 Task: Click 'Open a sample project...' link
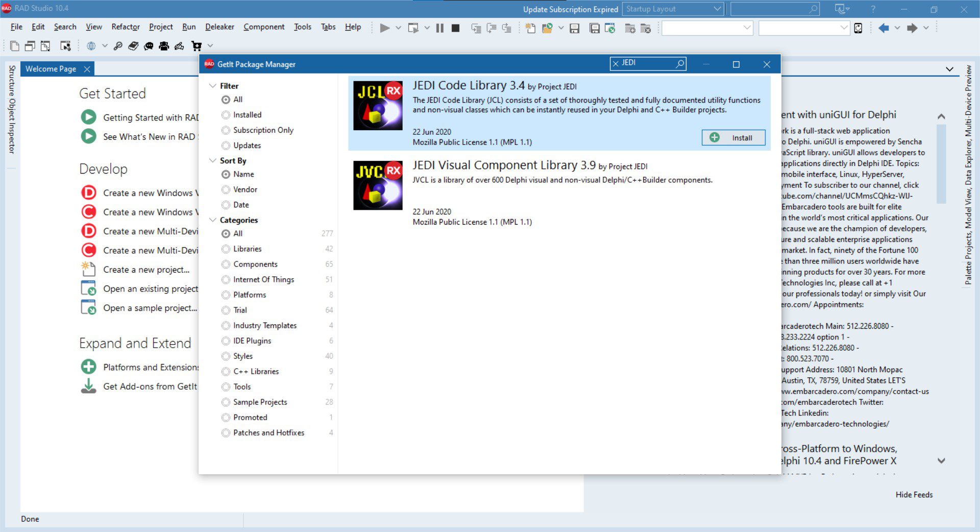pyautogui.click(x=150, y=308)
